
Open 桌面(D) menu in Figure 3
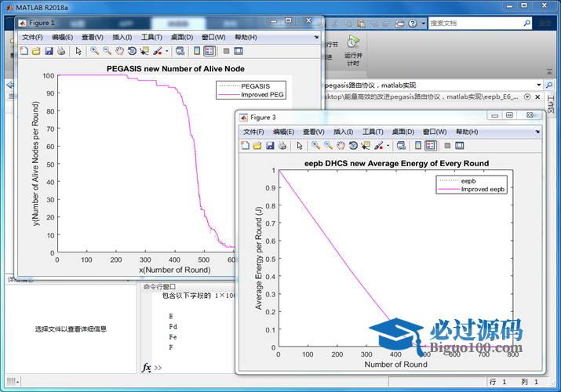pos(403,132)
